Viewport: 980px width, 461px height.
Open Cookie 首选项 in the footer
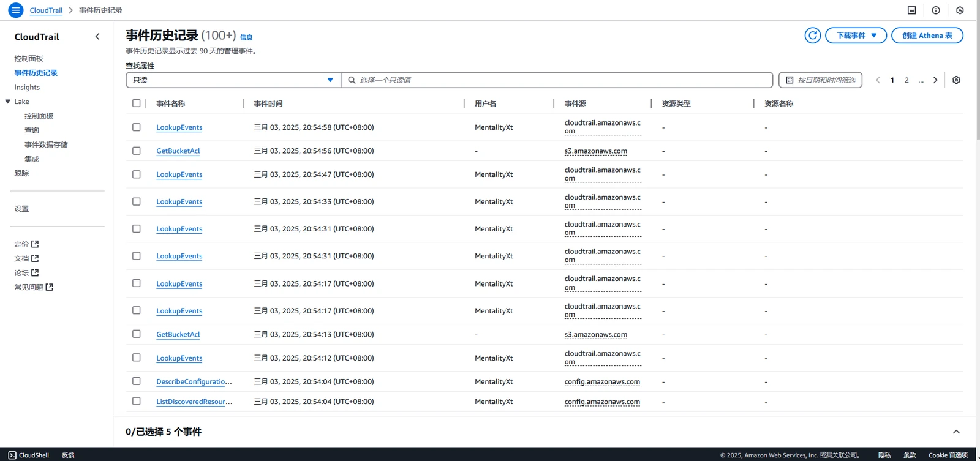(x=948, y=455)
